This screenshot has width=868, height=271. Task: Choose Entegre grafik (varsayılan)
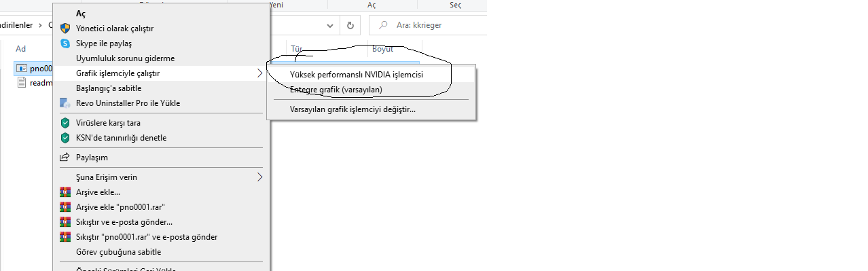click(372, 90)
